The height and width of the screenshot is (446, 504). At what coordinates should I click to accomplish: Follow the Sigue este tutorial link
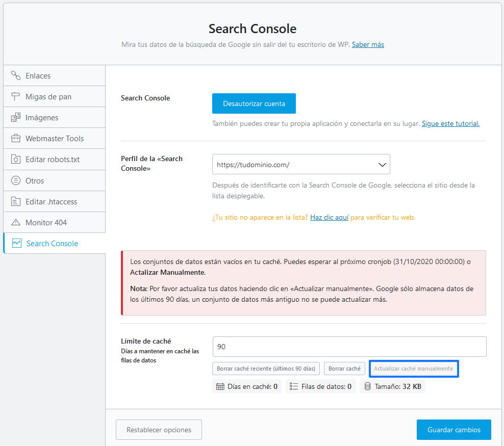pos(450,124)
